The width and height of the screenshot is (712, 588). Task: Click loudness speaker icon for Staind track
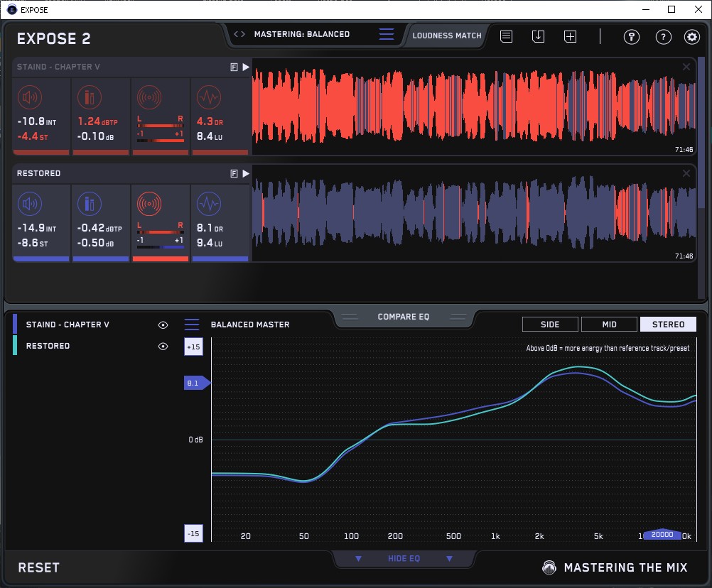point(29,97)
